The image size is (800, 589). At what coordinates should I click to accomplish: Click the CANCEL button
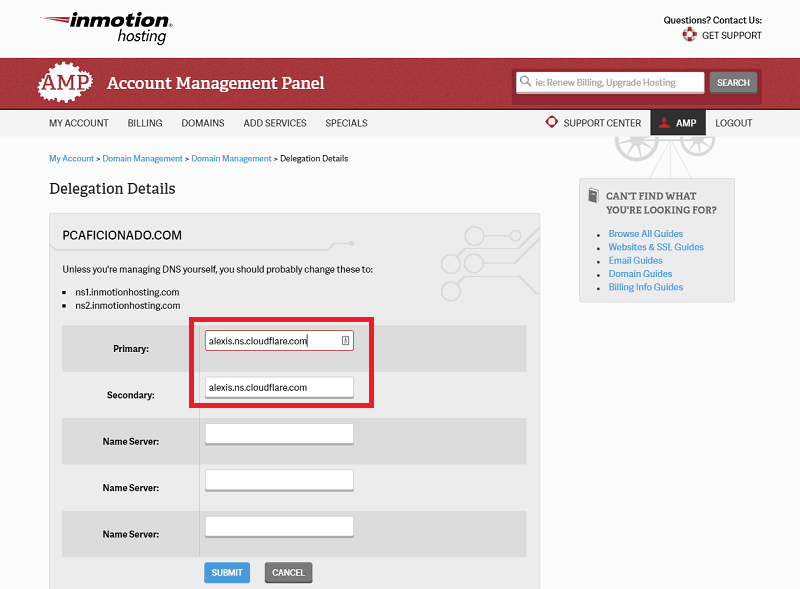(288, 572)
